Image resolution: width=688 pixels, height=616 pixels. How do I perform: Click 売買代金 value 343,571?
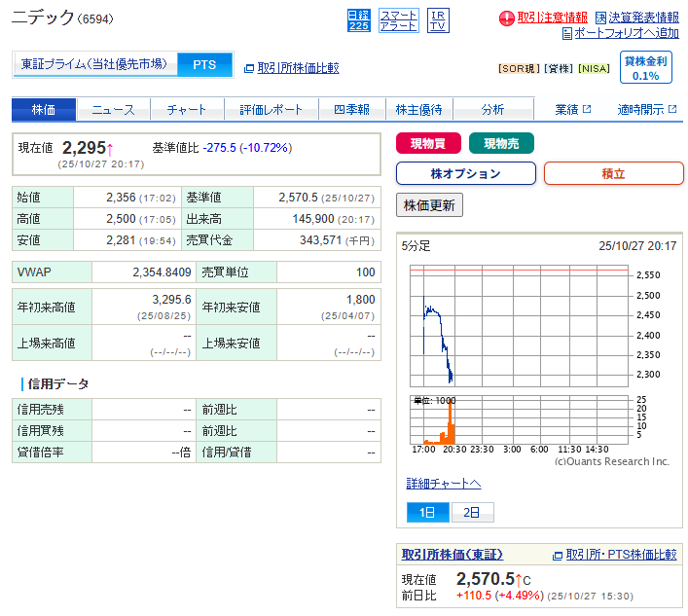coord(320,240)
